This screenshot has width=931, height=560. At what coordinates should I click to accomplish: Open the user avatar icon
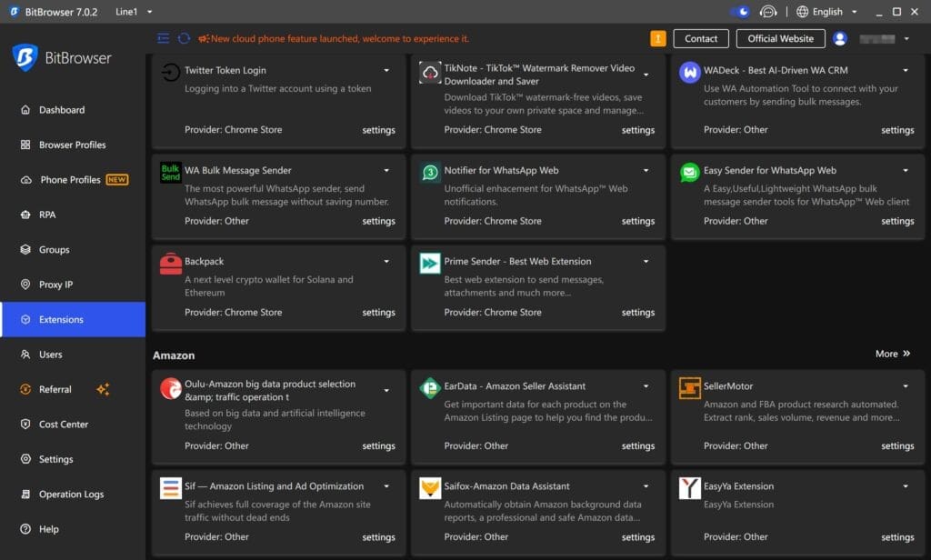tap(839, 38)
